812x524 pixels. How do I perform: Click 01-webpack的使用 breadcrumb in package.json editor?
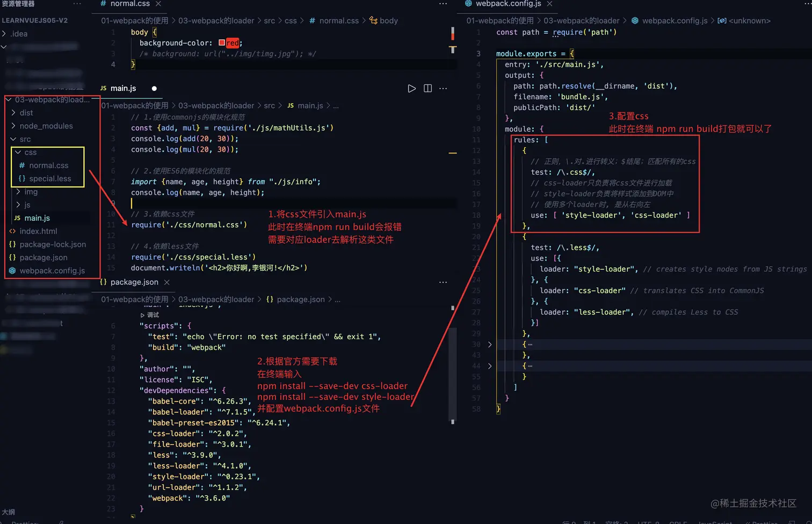click(135, 299)
